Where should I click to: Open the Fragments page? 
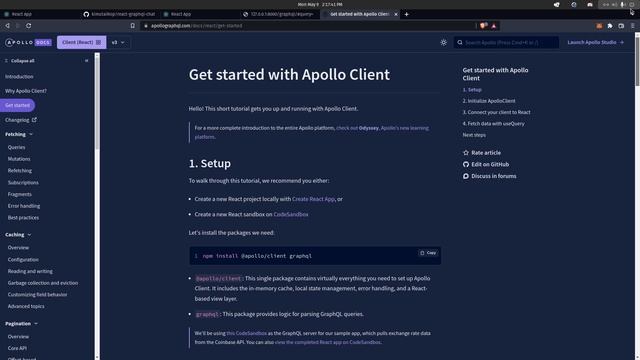[x=19, y=194]
